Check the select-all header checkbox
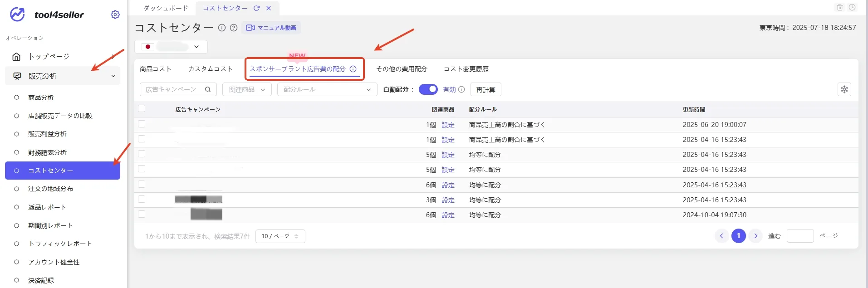The width and height of the screenshot is (868, 288). pyautogui.click(x=142, y=108)
